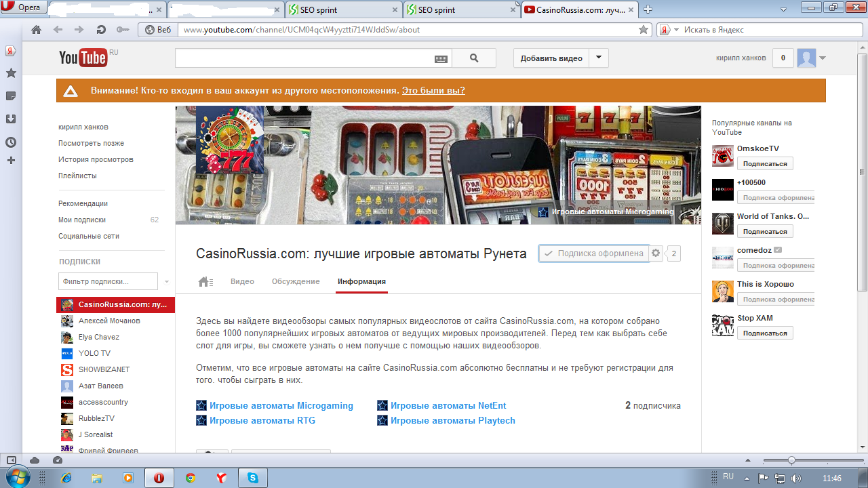Toggle the subscribed button for CasinoRussia channel
The width and height of the screenshot is (868, 488).
click(594, 253)
